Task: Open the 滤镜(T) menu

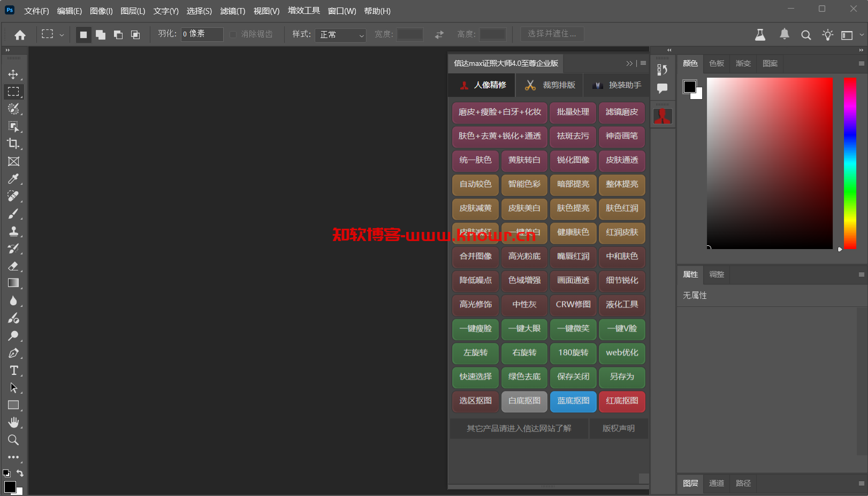Action: [x=233, y=11]
